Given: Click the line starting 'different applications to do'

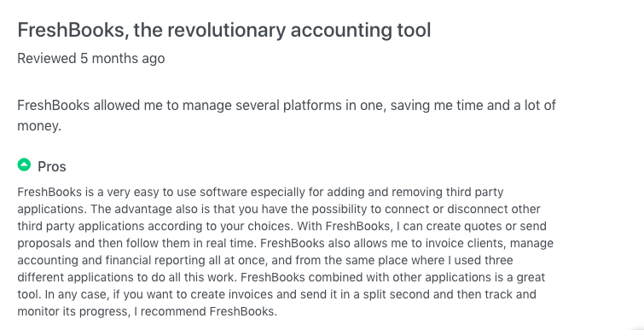Looking at the screenshot, I should [x=281, y=277].
